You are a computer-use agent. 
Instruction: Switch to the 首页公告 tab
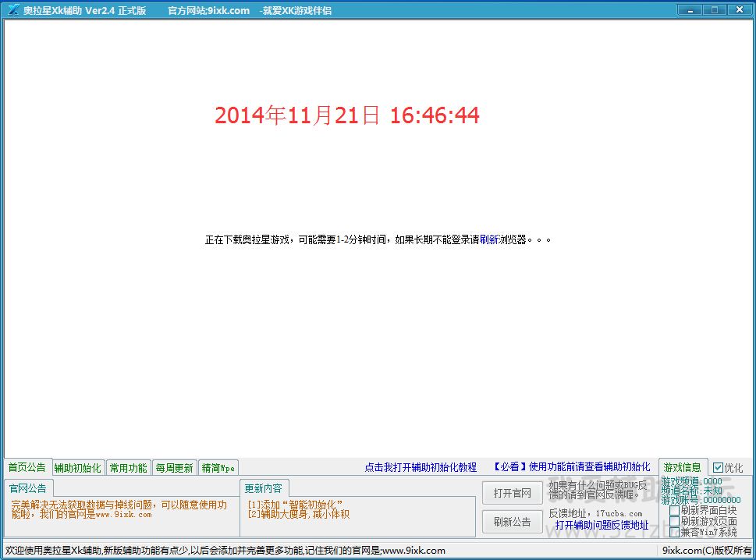coord(27,467)
